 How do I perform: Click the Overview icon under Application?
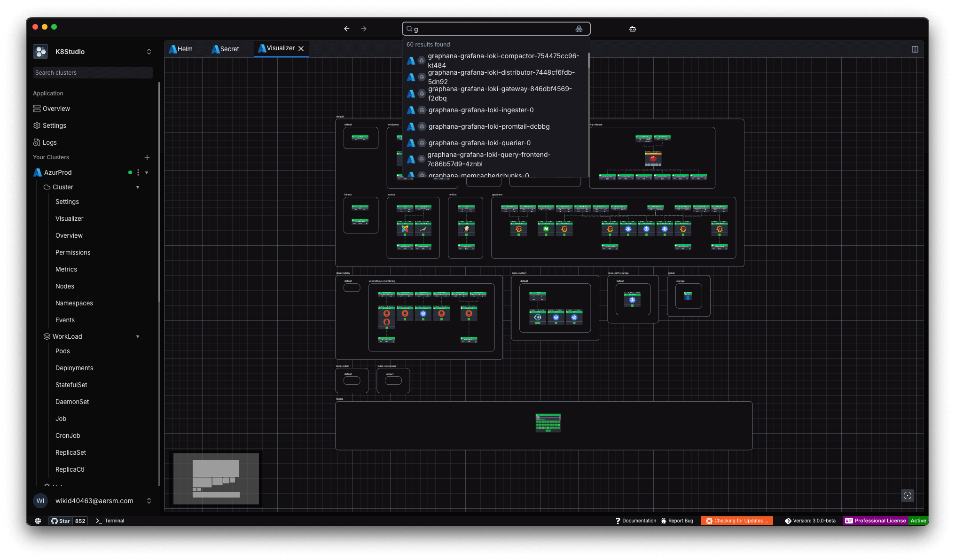pyautogui.click(x=37, y=109)
